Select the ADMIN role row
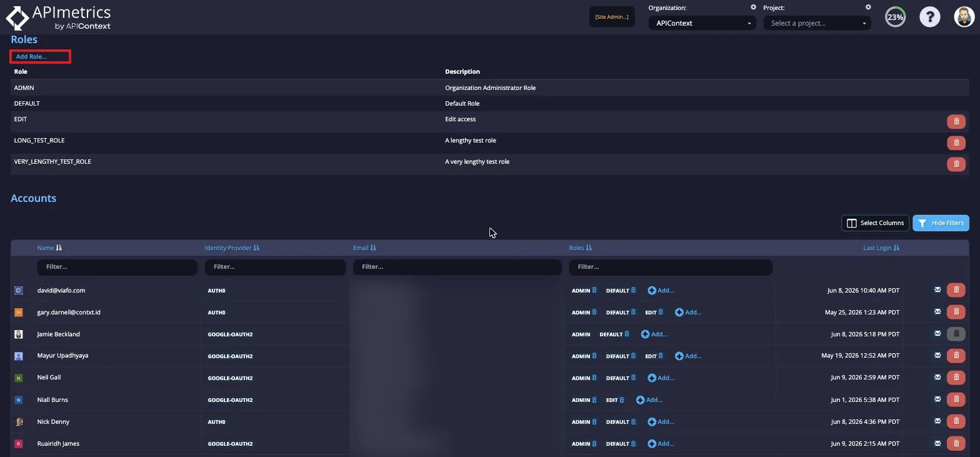Image resolution: width=980 pixels, height=457 pixels. point(490,88)
